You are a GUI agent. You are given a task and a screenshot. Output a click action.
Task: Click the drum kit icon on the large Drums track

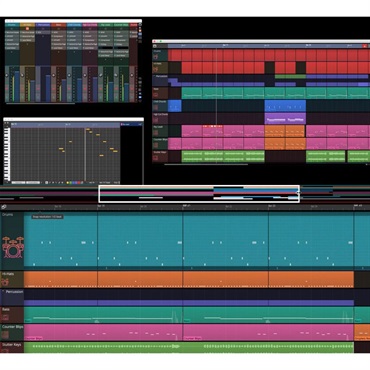pos(13,247)
